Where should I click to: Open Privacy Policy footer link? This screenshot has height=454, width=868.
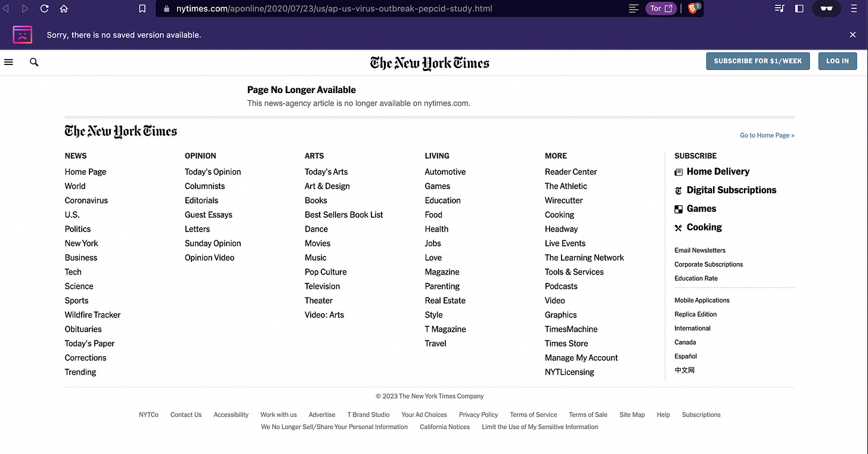pyautogui.click(x=478, y=415)
